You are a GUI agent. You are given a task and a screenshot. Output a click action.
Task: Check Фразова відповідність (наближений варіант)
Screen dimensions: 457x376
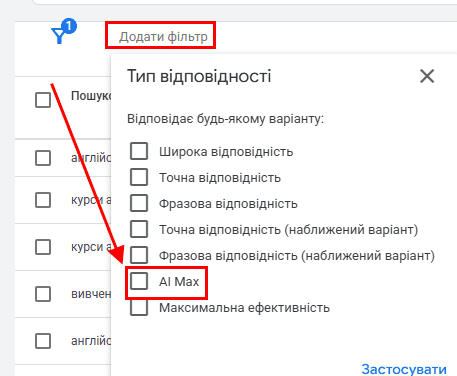[x=139, y=255]
